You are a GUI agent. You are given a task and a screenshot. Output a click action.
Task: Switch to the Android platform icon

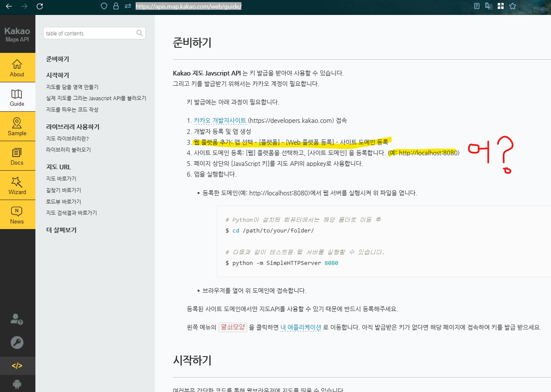tap(17, 384)
